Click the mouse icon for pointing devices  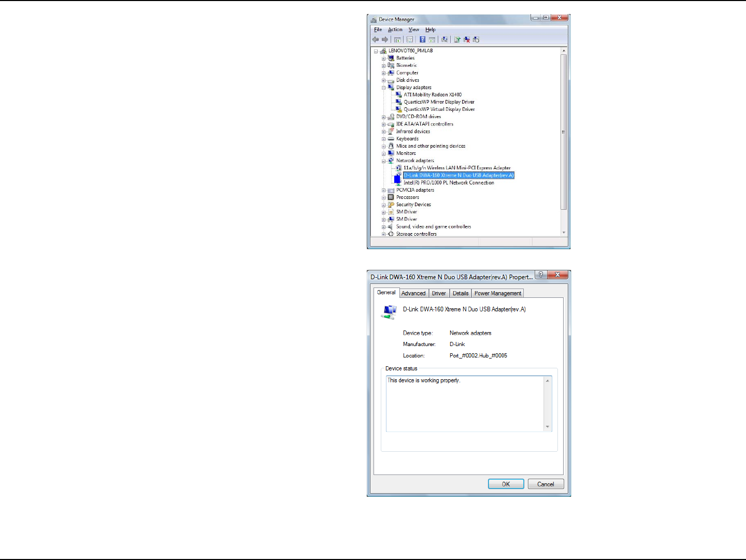point(391,146)
